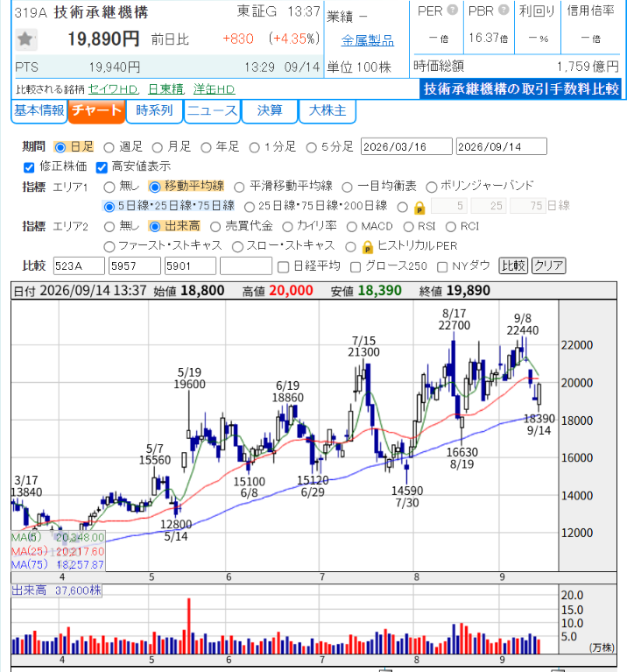Select 無し for indicator area 1
627x672 pixels.
109,187
